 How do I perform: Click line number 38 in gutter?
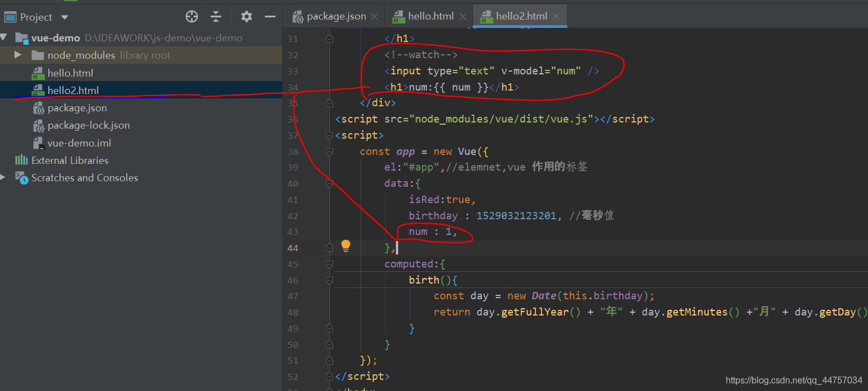(x=292, y=152)
